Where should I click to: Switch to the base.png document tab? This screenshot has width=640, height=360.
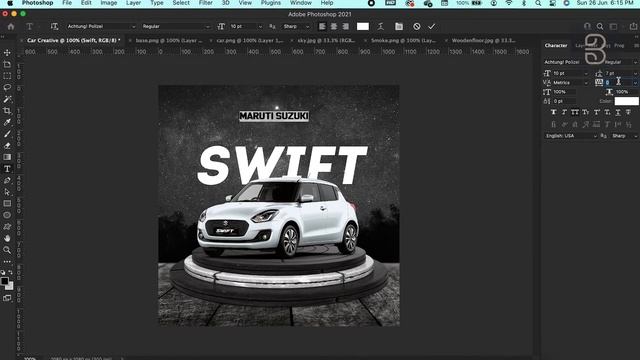[169, 40]
